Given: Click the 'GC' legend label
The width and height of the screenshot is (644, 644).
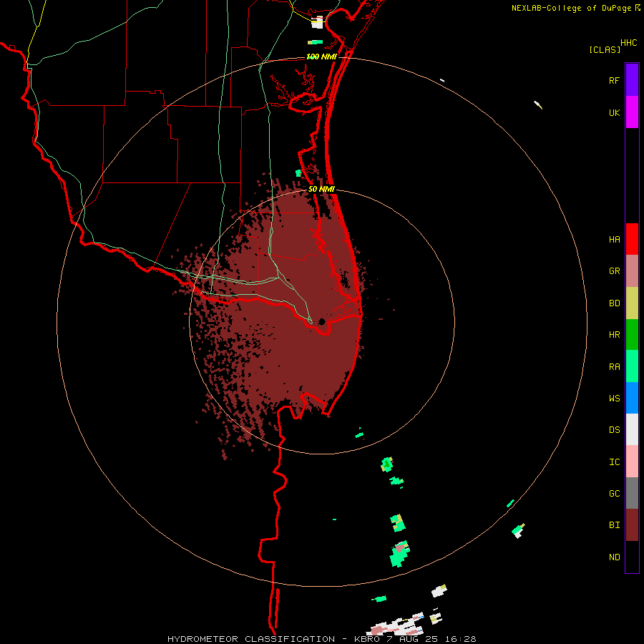Looking at the screenshot, I should point(614,494).
